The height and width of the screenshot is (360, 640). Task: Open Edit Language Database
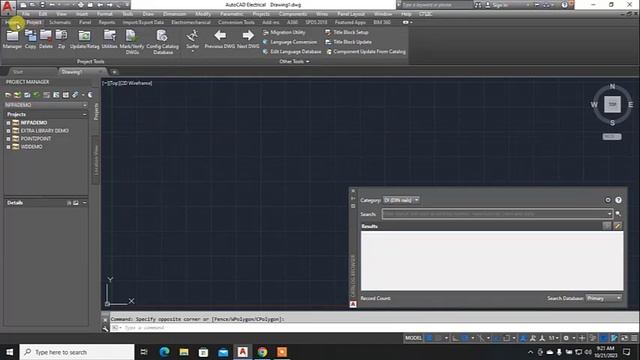292,52
